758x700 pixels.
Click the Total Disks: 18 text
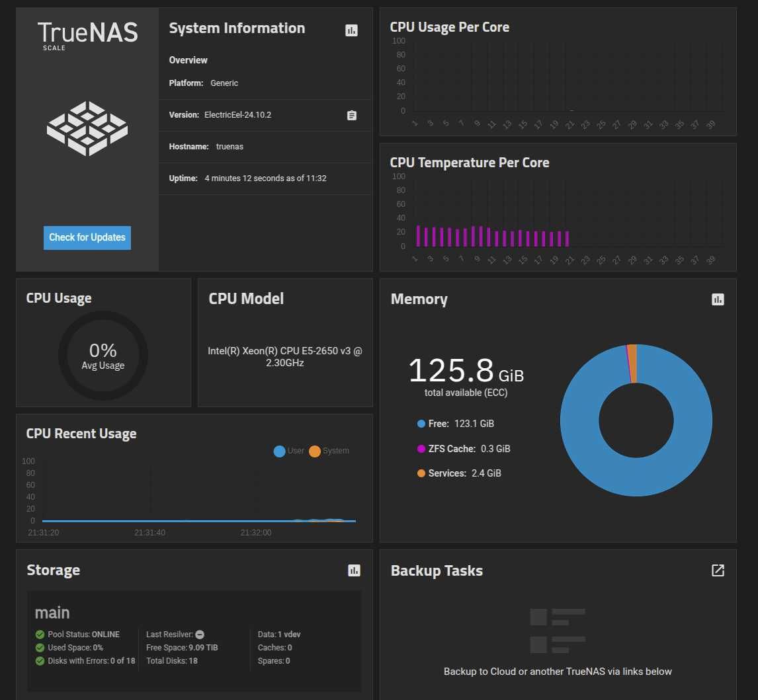[x=172, y=660]
